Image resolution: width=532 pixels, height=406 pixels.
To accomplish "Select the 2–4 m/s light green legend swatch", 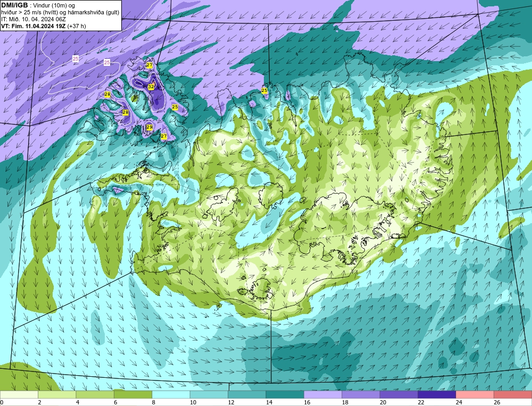I will point(57,394).
